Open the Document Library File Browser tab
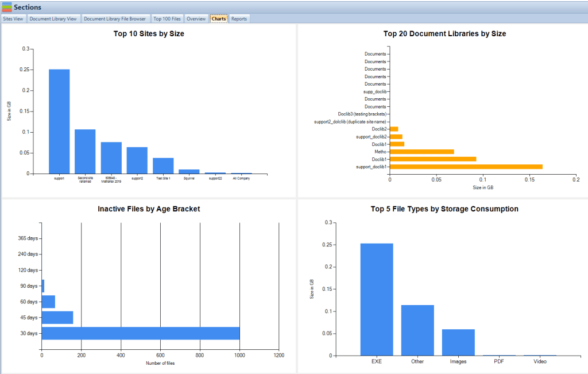 115,19
